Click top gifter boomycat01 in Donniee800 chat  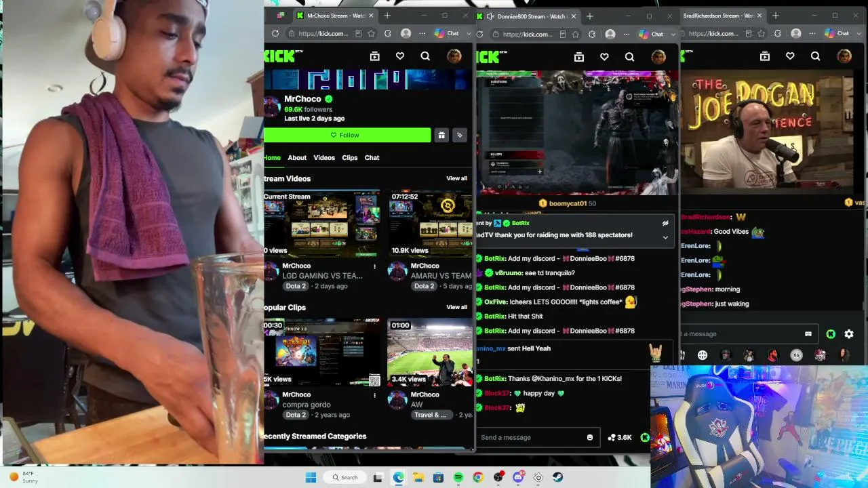coord(568,203)
